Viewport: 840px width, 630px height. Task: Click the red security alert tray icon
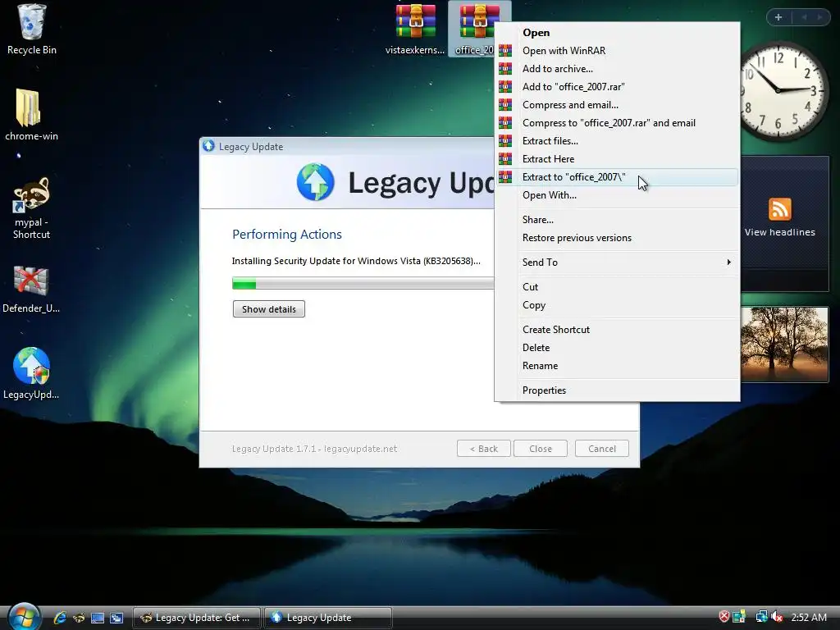[x=724, y=617]
